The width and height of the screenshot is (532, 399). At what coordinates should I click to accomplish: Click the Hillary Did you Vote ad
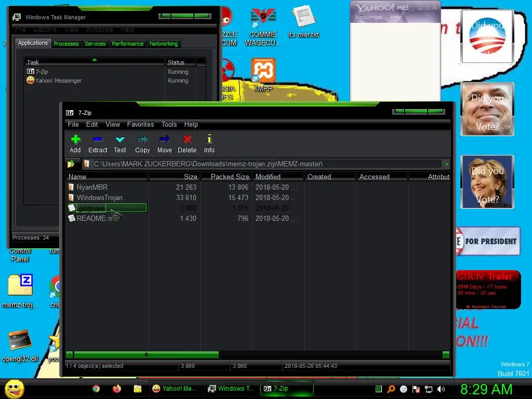click(x=487, y=182)
